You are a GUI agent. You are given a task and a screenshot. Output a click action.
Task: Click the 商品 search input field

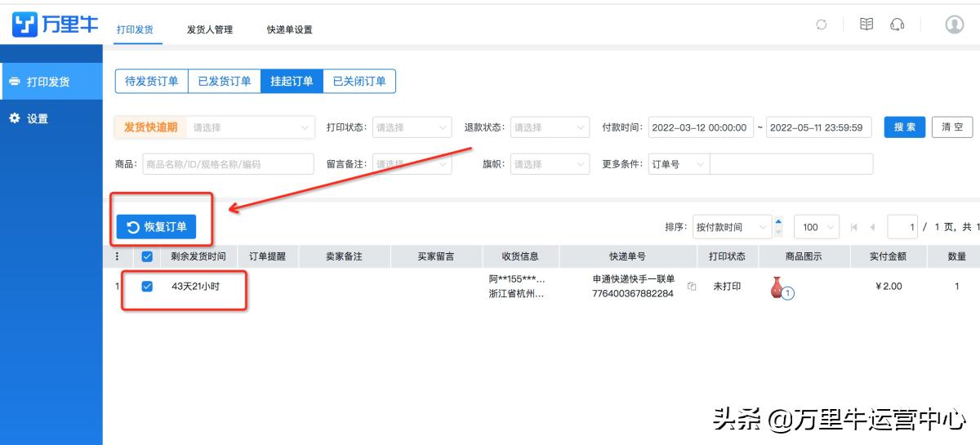pos(228,164)
